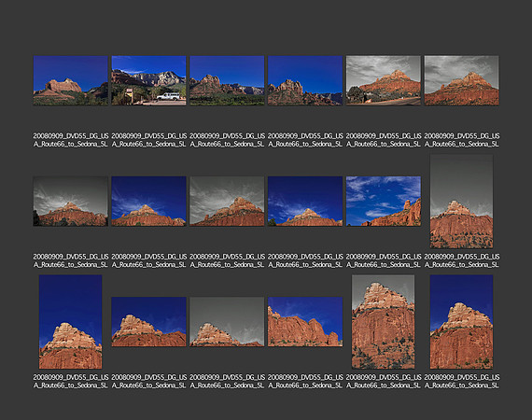Open the gray-sky photo with a road in foreground
532x420 pixels.
(384, 80)
